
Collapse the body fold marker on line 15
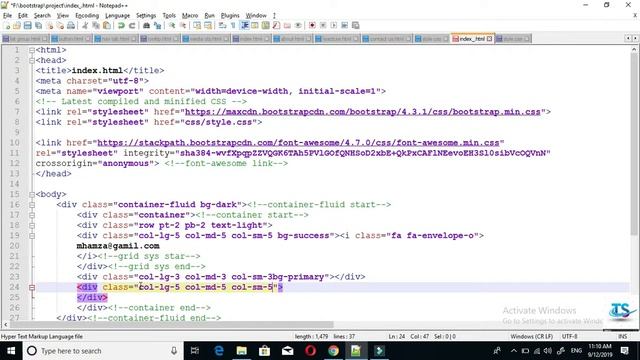tap(32, 195)
